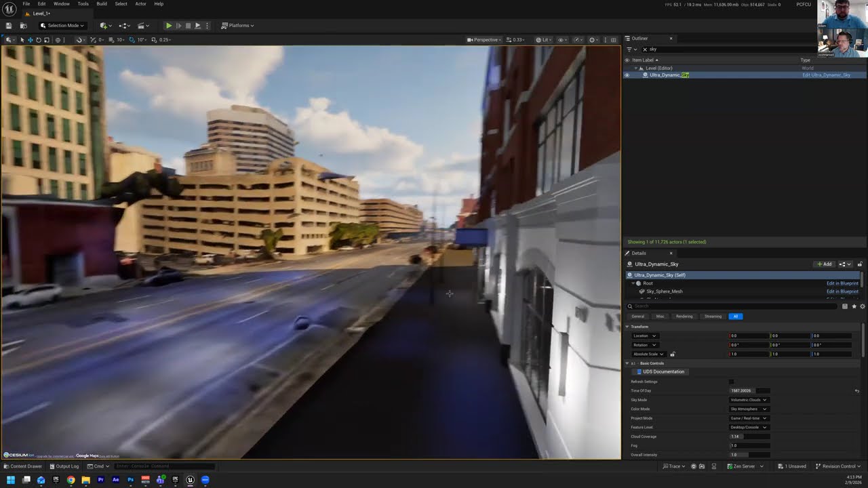
Task: Click the stop simulation square button
Action: [188, 26]
